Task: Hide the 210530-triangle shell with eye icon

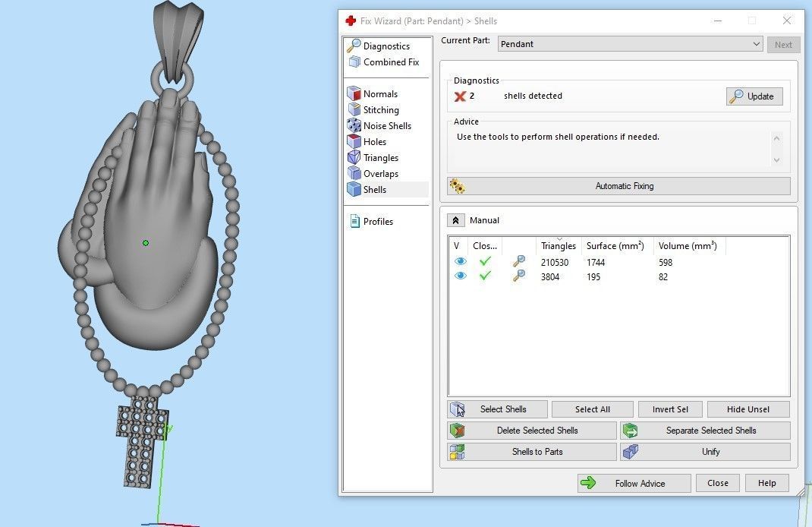Action: tap(460, 262)
